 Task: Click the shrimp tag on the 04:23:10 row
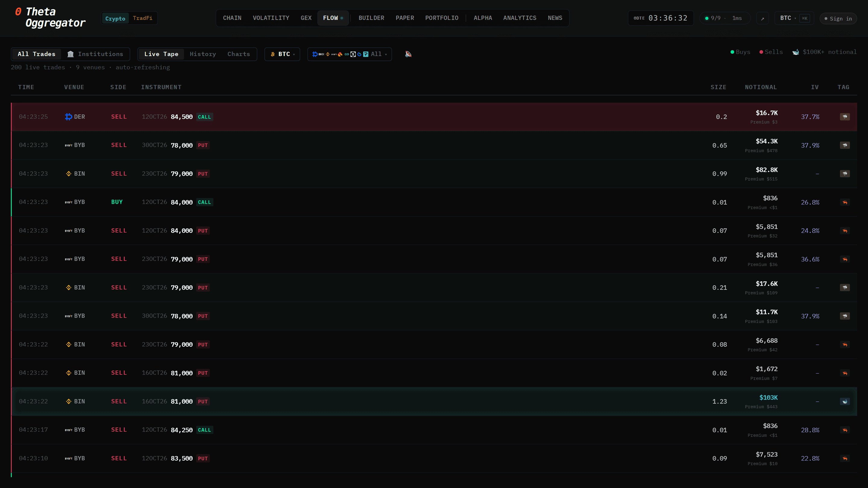click(845, 458)
